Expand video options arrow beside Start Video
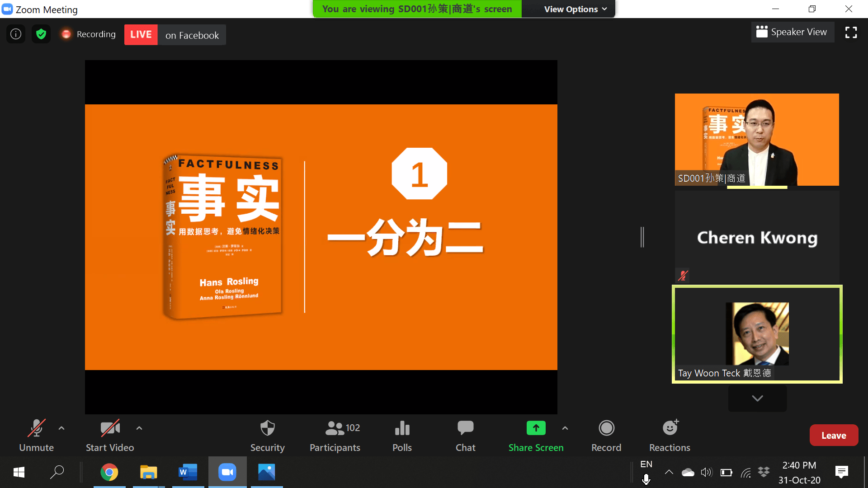868x488 pixels. point(139,428)
